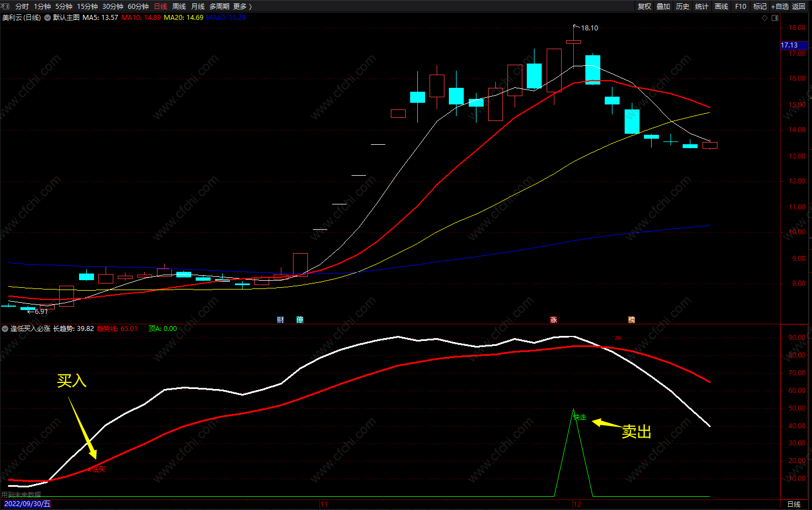Click the 美利云(日线) title
Screen dimensions: 812x510
pyautogui.click(x=22, y=18)
